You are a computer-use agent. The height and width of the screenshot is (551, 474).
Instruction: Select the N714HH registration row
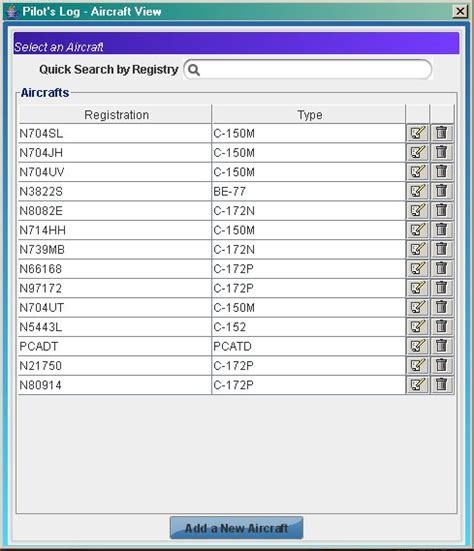pos(212,230)
